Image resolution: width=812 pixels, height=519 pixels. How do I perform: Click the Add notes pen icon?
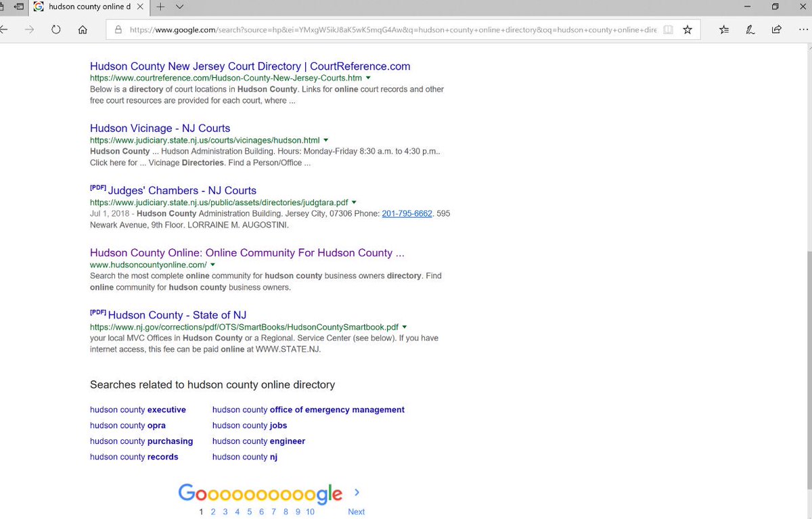(x=750, y=30)
